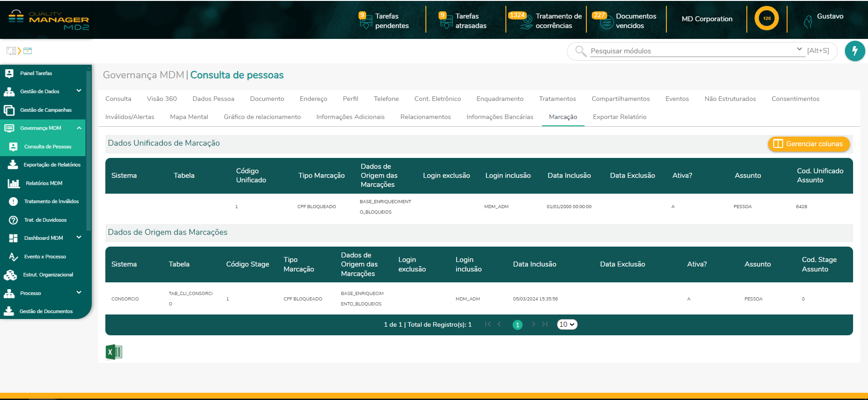Open the Exportar Relatório tab
Screen dimensions: 868x400
pos(619,117)
